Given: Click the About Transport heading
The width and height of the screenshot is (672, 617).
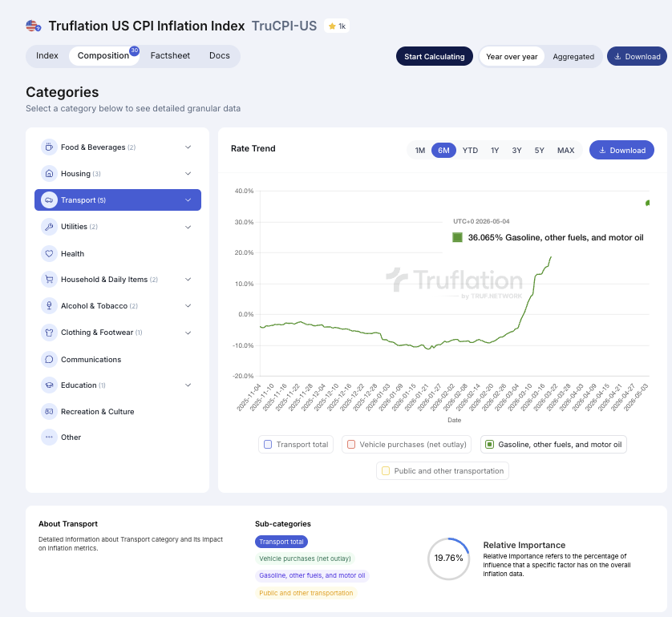Looking at the screenshot, I should click(68, 524).
